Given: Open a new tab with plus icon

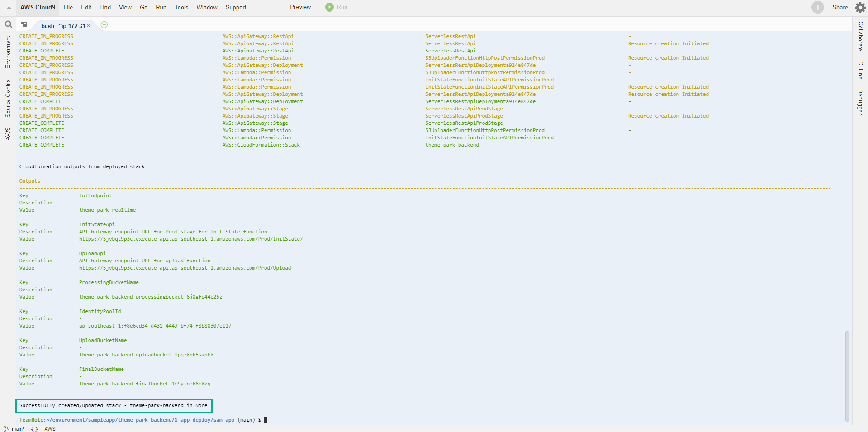Looking at the screenshot, I should (x=104, y=25).
